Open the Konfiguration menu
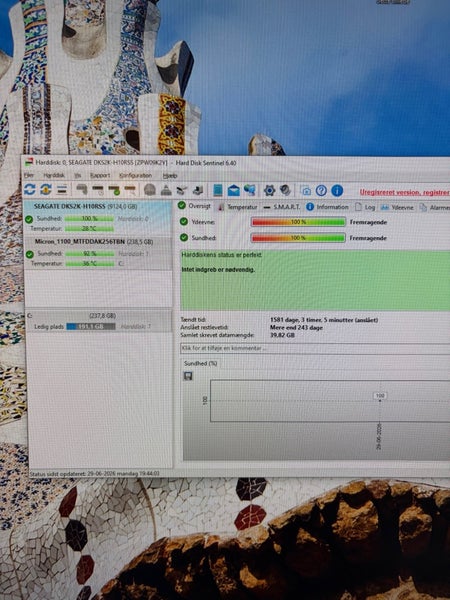The image size is (450, 600). click(135, 175)
